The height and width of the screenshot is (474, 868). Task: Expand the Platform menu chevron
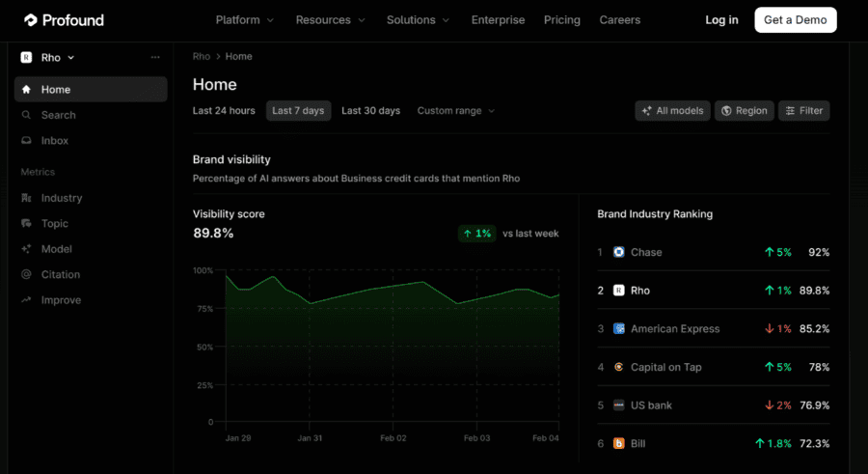270,20
